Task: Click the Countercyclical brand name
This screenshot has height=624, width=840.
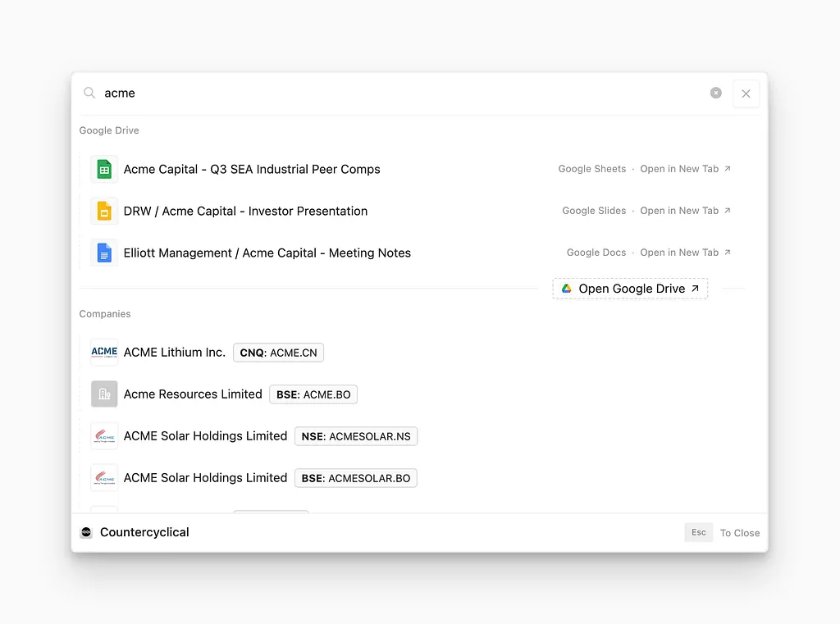Action: point(144,532)
